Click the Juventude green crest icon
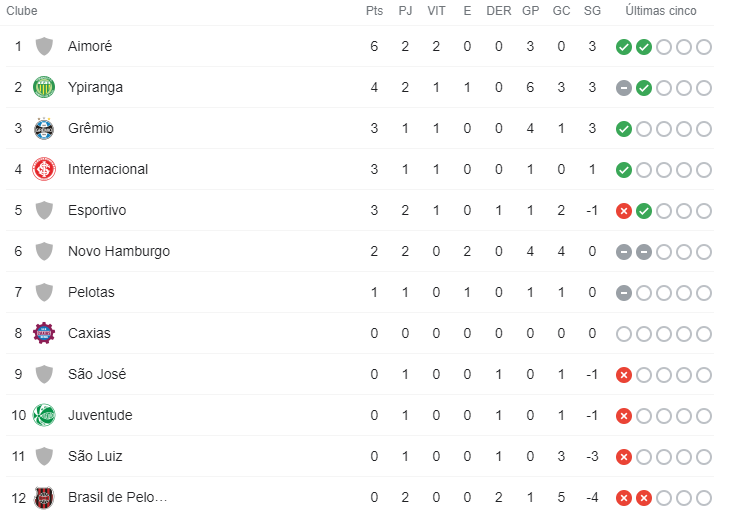 (44, 415)
